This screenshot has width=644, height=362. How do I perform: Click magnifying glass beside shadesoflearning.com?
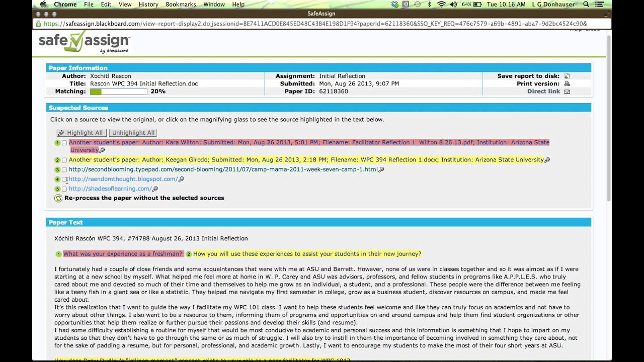(155, 189)
